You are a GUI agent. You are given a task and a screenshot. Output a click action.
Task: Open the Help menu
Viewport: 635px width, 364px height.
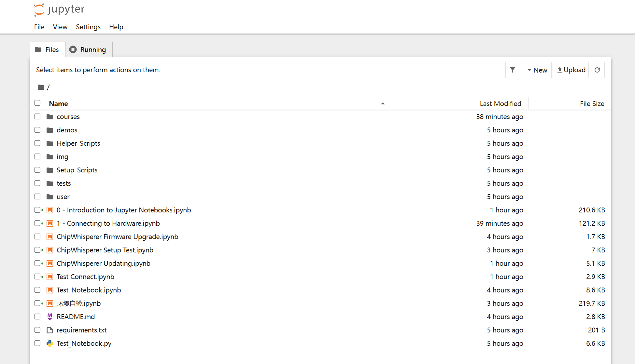116,27
